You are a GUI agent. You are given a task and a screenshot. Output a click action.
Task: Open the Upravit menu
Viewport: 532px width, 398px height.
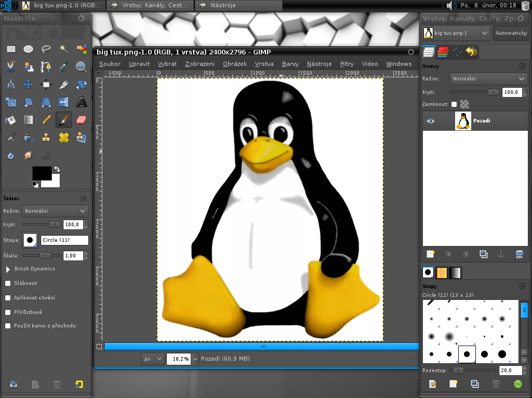139,64
